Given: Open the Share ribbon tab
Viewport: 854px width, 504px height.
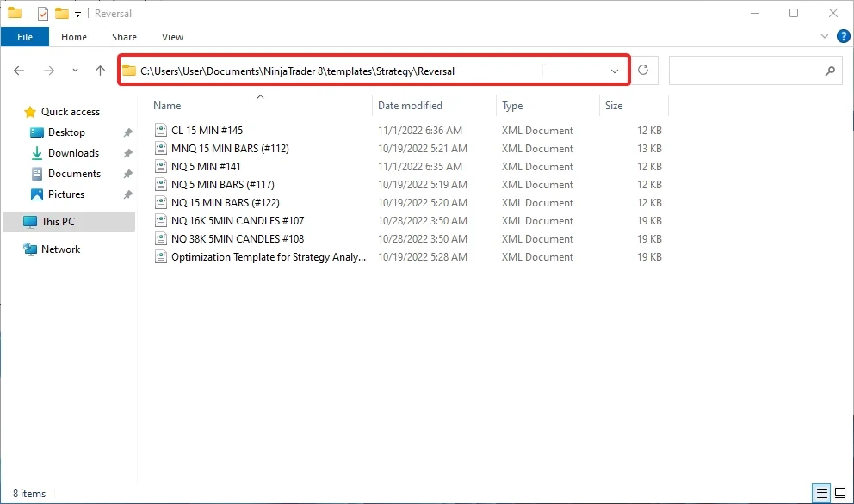Looking at the screenshot, I should click(x=124, y=37).
